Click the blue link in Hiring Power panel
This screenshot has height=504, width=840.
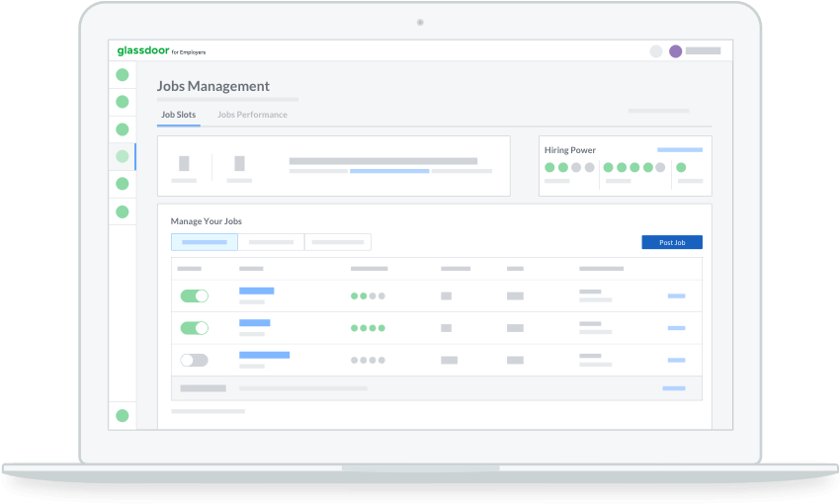pyautogui.click(x=680, y=150)
